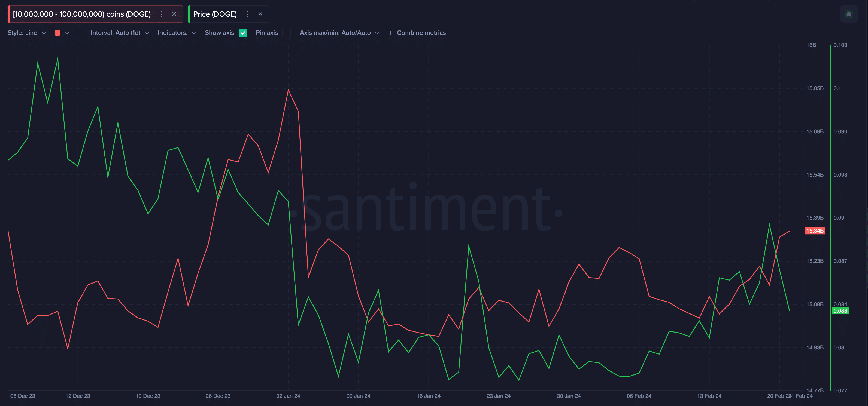Image resolution: width=868 pixels, height=406 pixels.
Task: Click the plus icon before Combine metrics
Action: (x=390, y=33)
